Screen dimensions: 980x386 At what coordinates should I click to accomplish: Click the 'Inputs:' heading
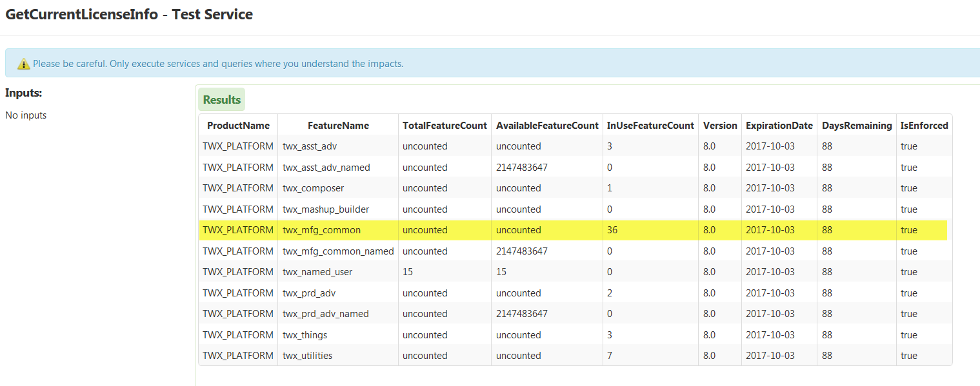tap(23, 93)
